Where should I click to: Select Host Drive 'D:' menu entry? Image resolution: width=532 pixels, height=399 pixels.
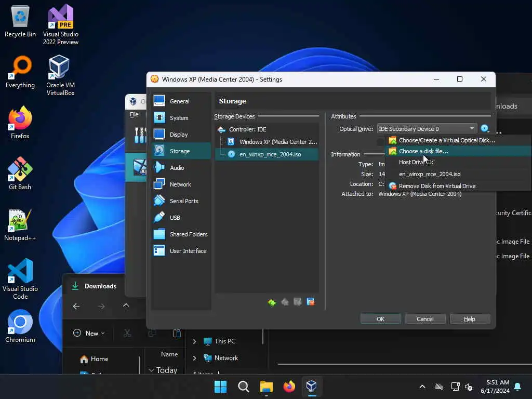coord(459,162)
